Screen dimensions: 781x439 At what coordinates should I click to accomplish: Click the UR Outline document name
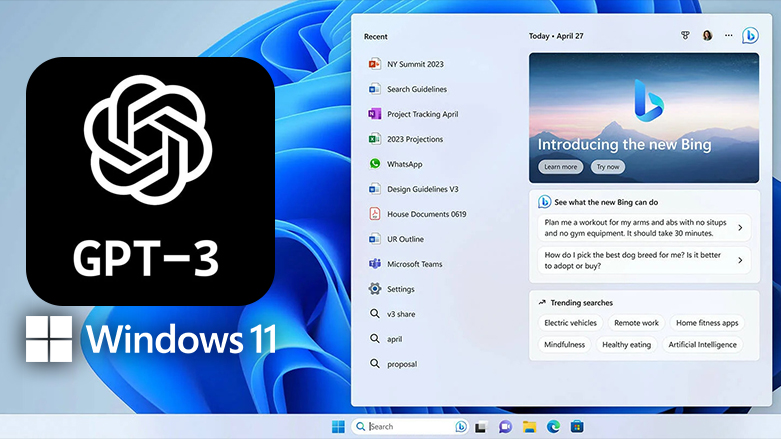pos(405,239)
